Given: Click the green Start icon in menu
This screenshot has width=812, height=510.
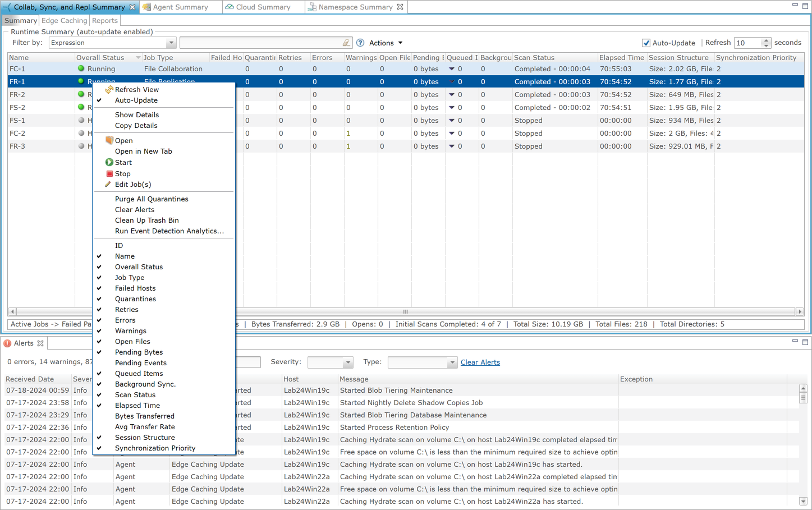Looking at the screenshot, I should [x=109, y=162].
